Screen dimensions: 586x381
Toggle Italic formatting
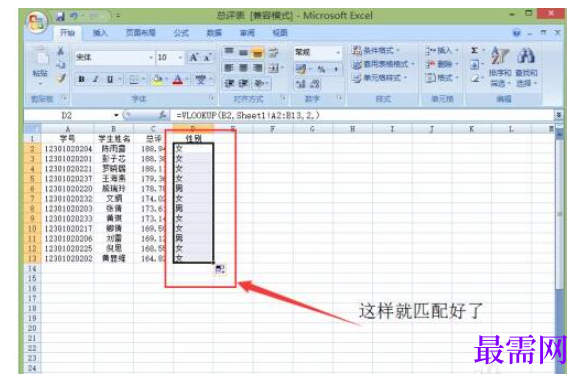96,79
